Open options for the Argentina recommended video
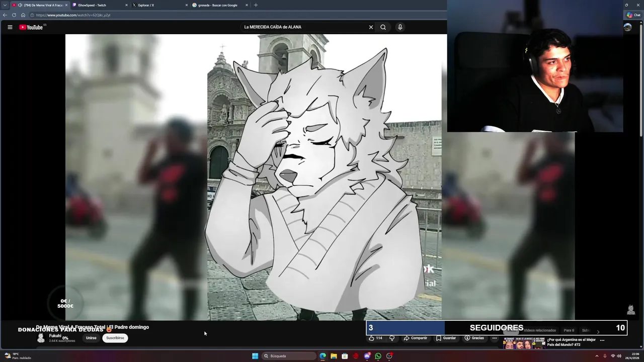Viewport: 644px width, 362px height. 602,340
